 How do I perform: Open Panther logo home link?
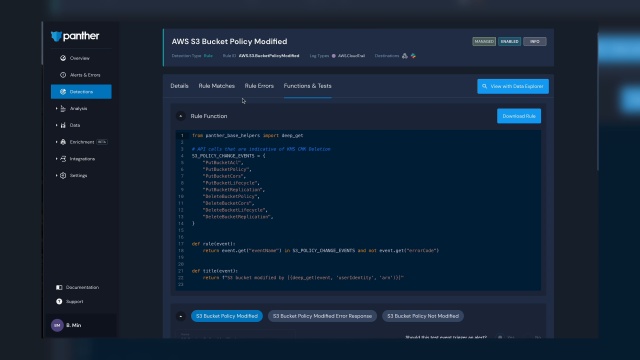(75, 36)
